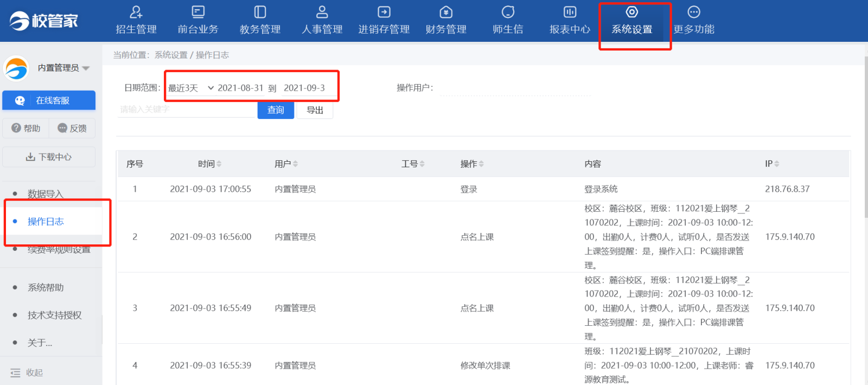Click the 反馈 speech bubble icon
This screenshot has width=868, height=385.
(62, 128)
